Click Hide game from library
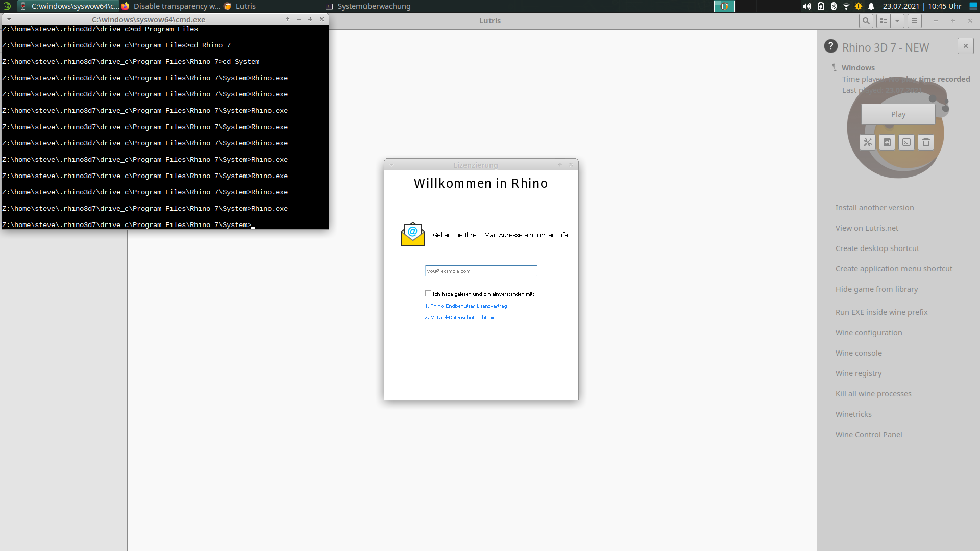 [x=876, y=289]
